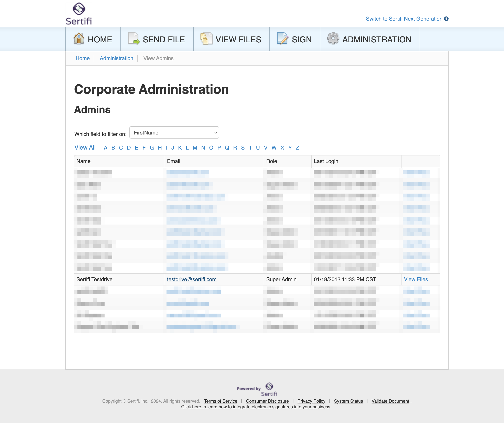Filter admins by letter V
The width and height of the screenshot is (504, 423).
(266, 148)
